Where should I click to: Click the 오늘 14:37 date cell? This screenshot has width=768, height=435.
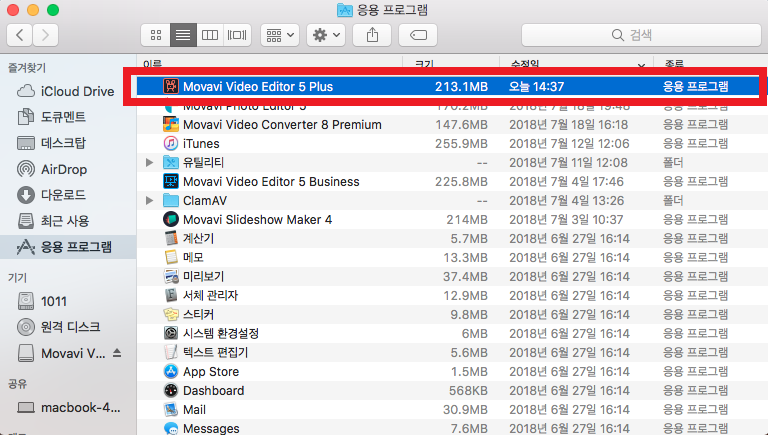click(x=536, y=87)
